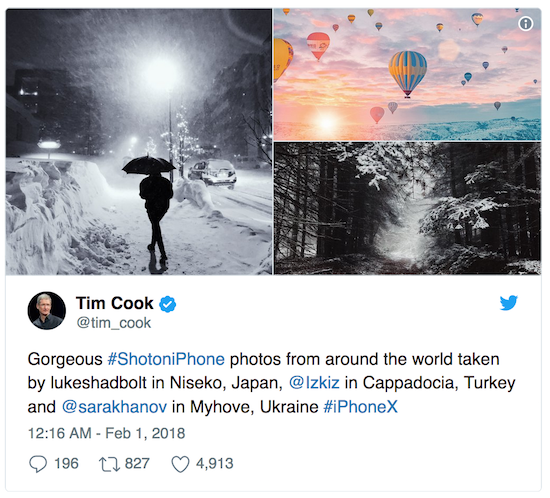Click the 827 retweets count

click(137, 464)
